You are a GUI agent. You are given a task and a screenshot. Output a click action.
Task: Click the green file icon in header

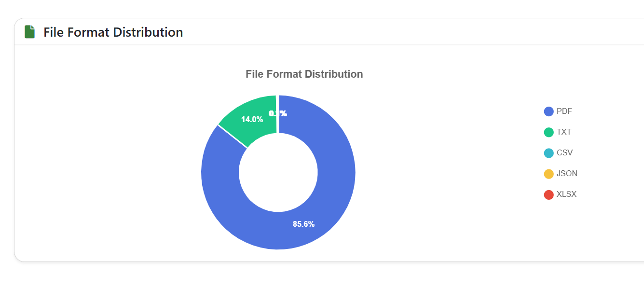click(x=30, y=32)
